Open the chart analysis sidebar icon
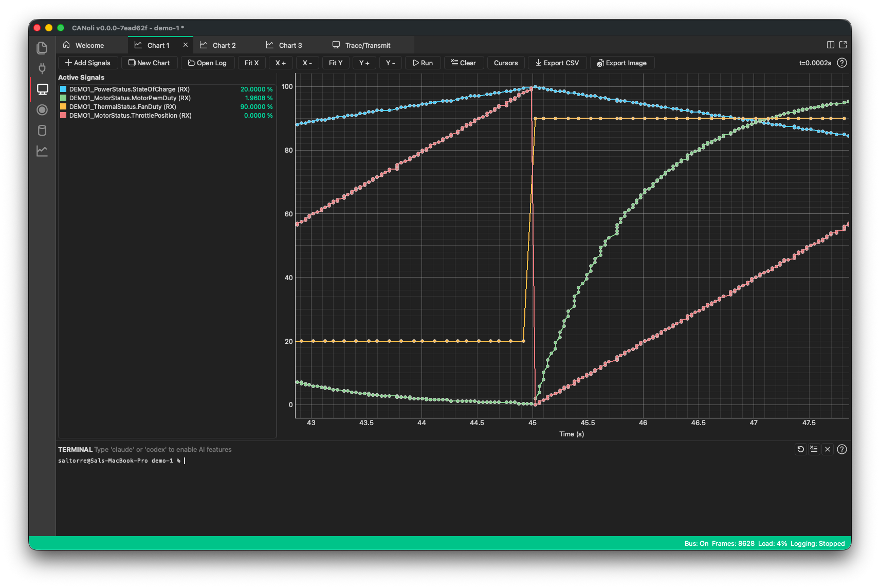 (42, 151)
